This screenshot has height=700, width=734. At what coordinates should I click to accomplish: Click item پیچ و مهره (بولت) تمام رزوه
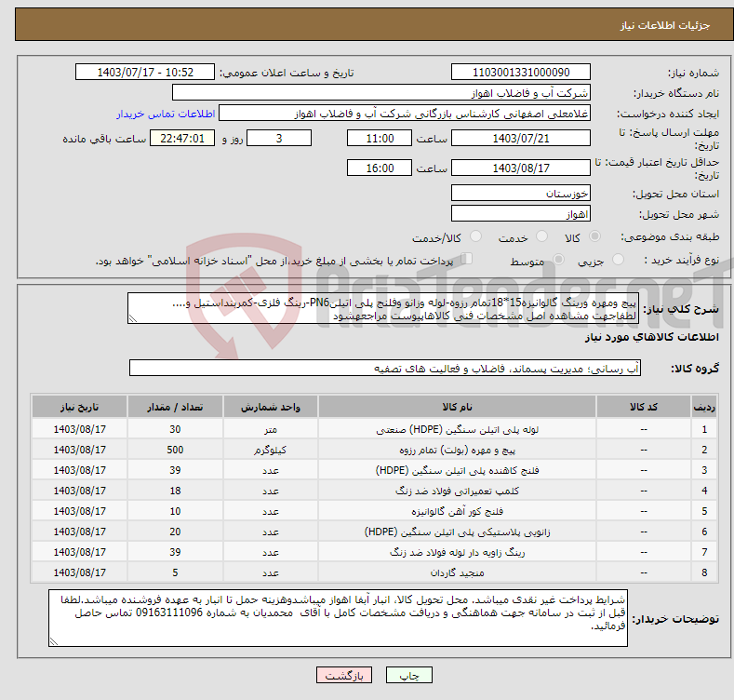click(x=457, y=450)
